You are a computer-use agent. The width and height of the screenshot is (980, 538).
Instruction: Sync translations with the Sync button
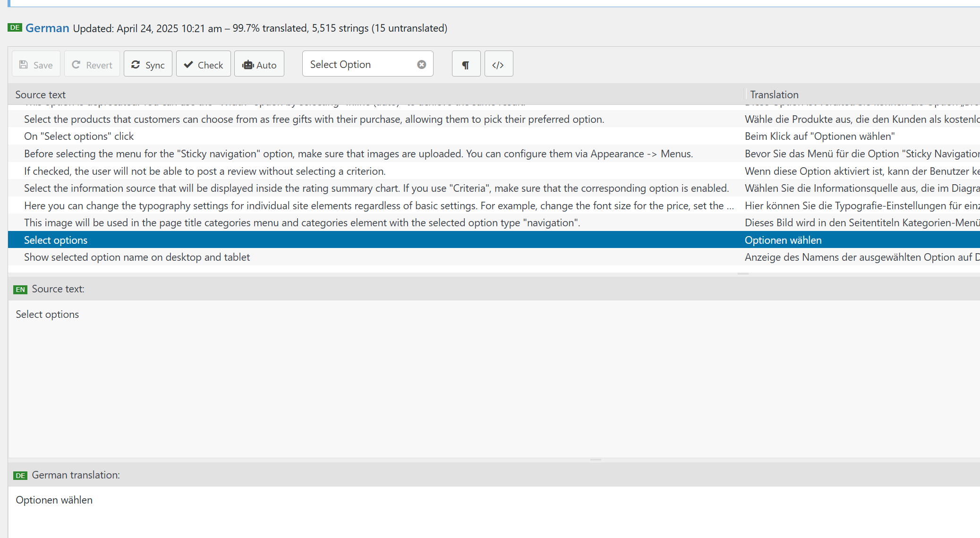pyautogui.click(x=148, y=64)
